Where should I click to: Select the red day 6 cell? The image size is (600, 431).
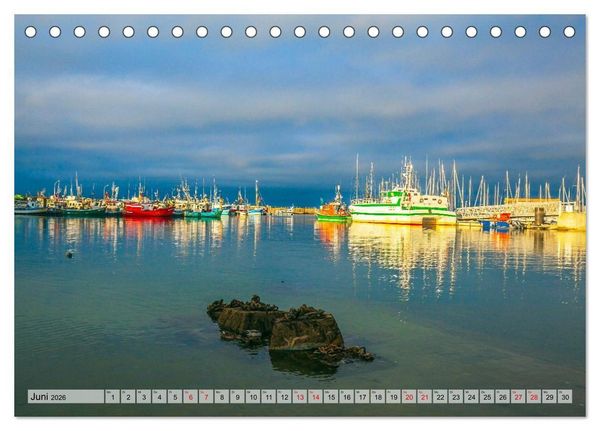point(191,397)
